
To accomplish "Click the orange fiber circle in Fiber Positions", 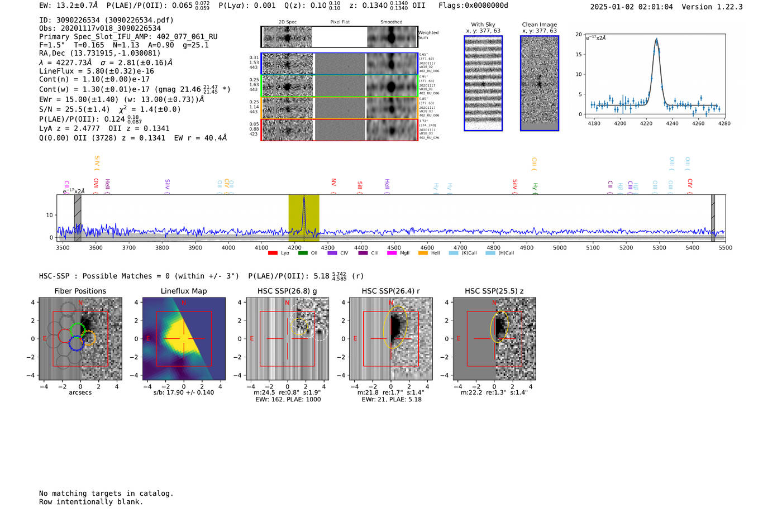I will pos(89,338).
